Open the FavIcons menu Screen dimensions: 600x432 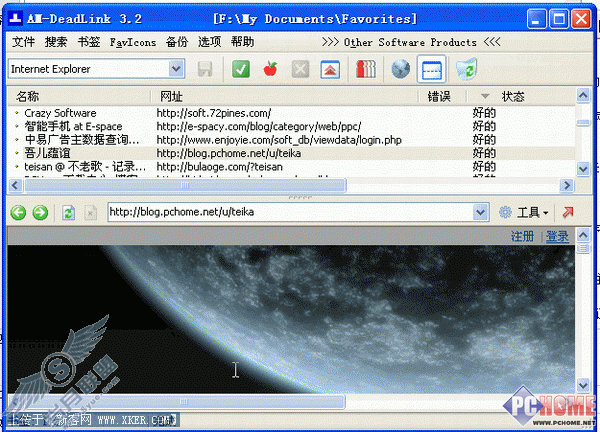[x=133, y=42]
